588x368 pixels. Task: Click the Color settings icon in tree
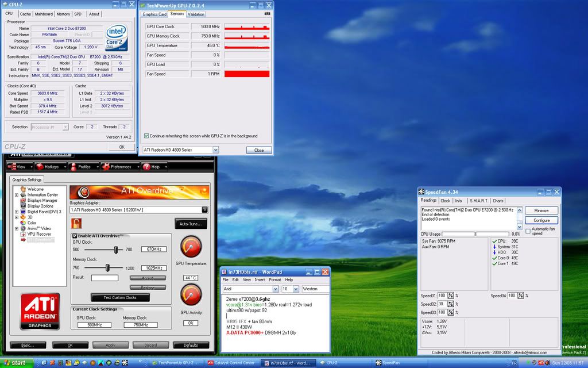(23, 223)
